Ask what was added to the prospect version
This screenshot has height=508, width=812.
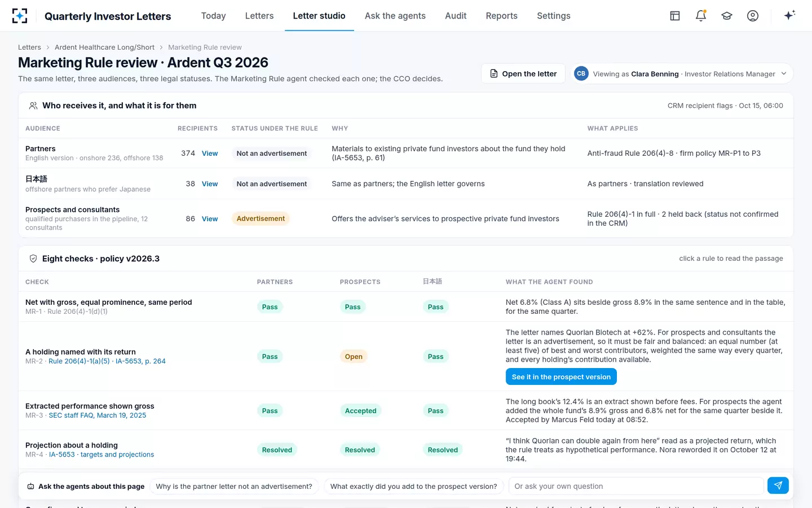click(x=414, y=487)
